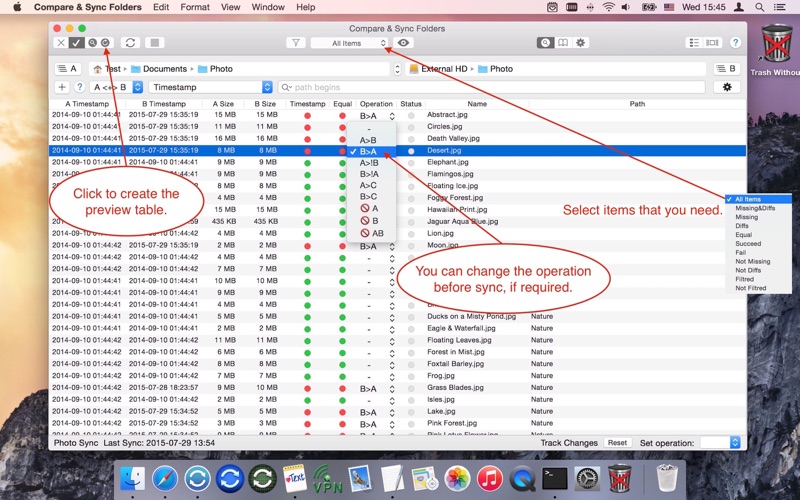Toggle status circle for Elephant.jpg row
Image resolution: width=800 pixels, height=500 pixels.
point(411,163)
